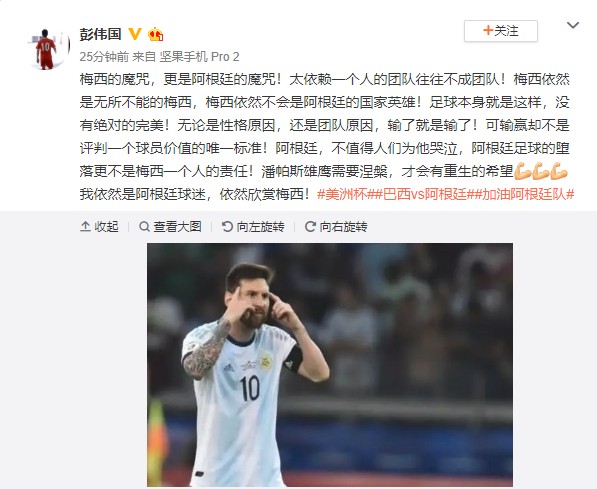597x489 pixels.
Task: Collapse the image with 收起
Action: pos(99,227)
